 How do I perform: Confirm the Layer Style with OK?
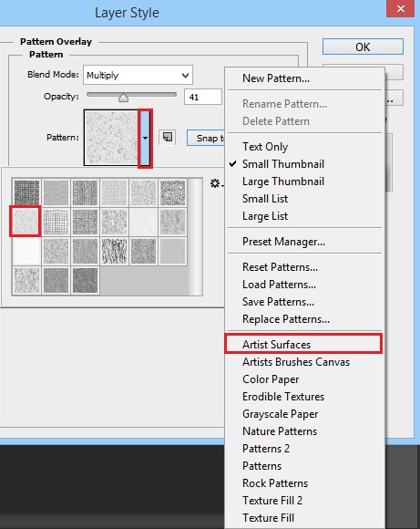pos(363,47)
